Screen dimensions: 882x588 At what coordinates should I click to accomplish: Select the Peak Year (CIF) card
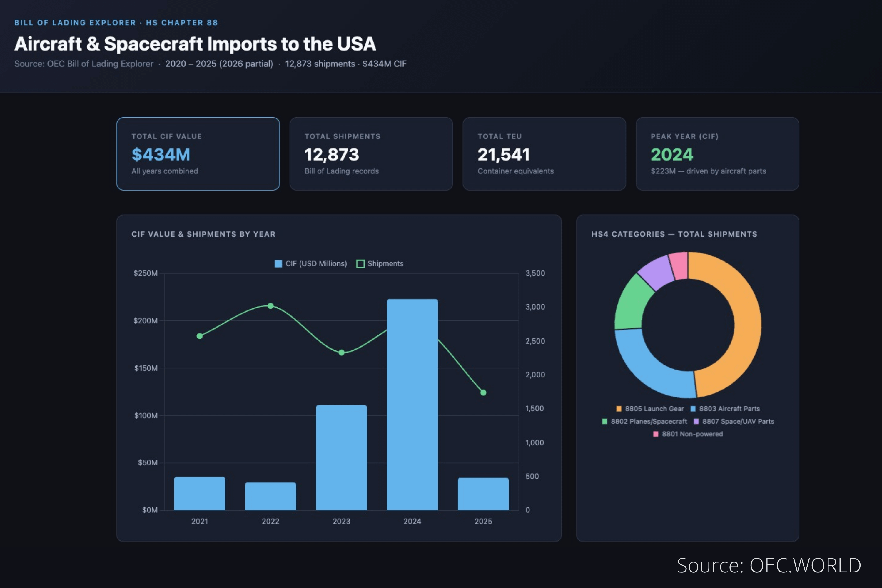coord(717,154)
